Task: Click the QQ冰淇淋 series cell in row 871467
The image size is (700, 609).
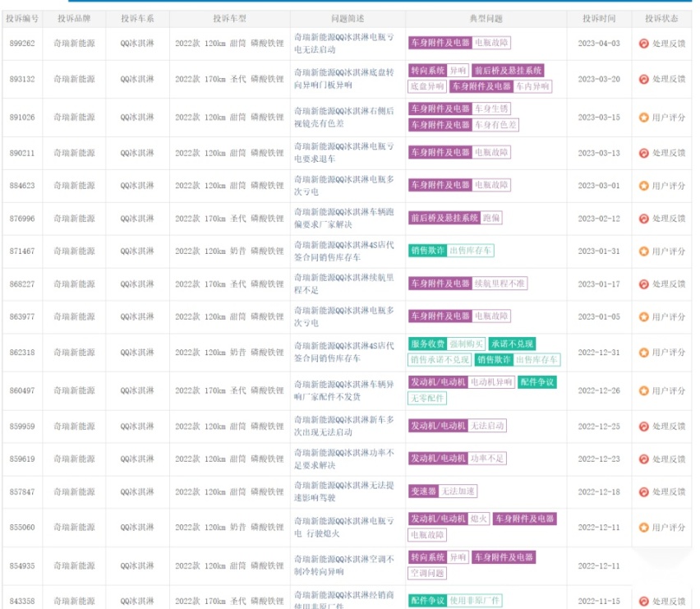Action: pos(137,251)
